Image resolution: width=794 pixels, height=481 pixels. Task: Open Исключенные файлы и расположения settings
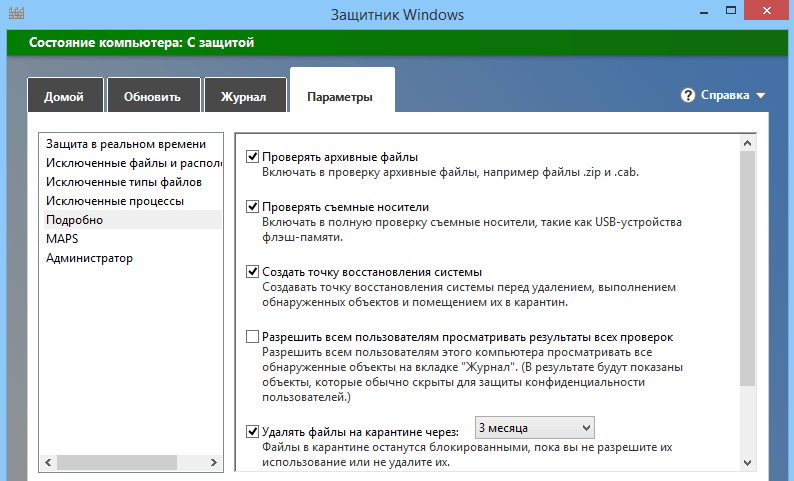[131, 163]
